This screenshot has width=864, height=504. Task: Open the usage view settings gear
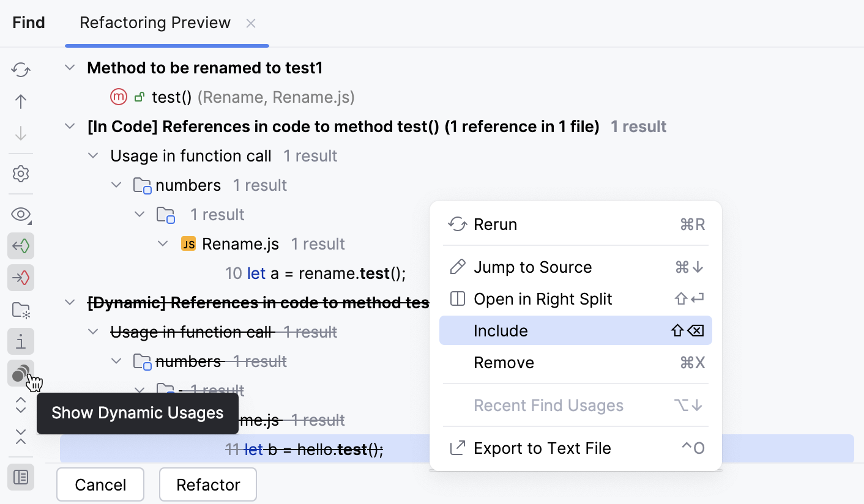[20, 174]
